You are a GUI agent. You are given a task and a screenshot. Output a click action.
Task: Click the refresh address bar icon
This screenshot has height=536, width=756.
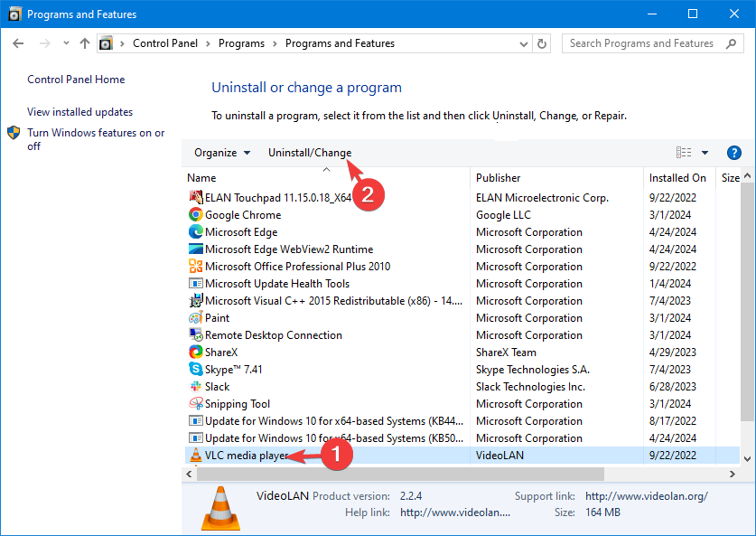tap(541, 44)
